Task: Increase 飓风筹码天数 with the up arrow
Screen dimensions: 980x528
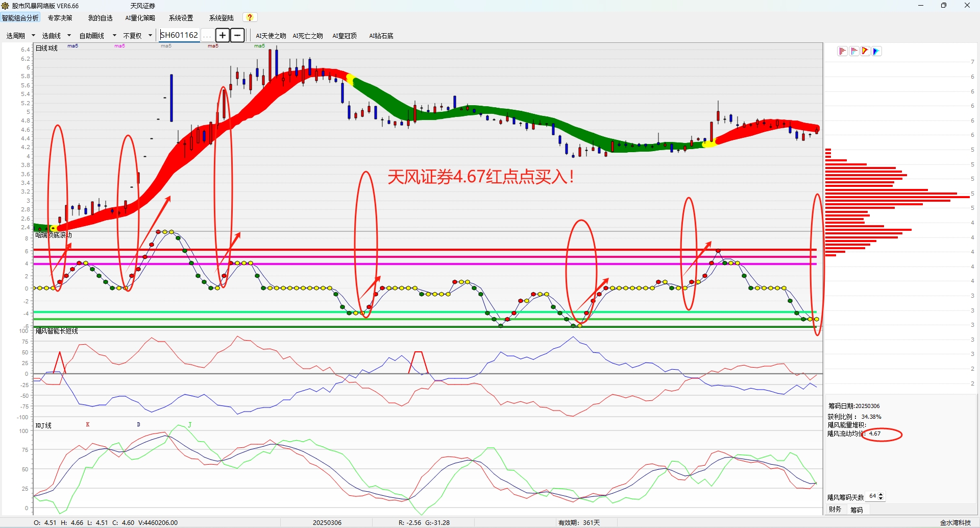Action: [x=880, y=494]
